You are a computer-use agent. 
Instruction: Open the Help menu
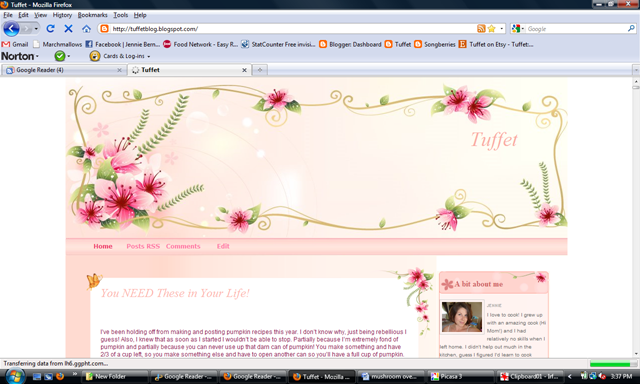click(x=140, y=15)
